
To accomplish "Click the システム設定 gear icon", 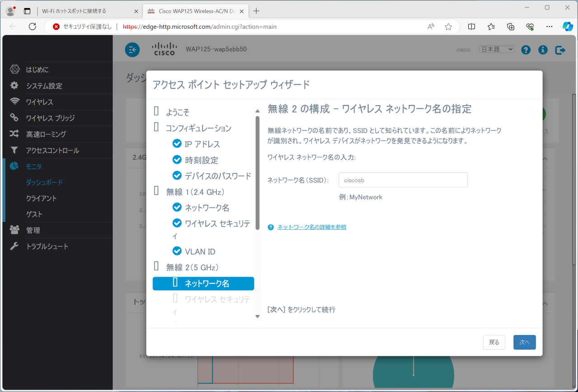I will 14,85.
